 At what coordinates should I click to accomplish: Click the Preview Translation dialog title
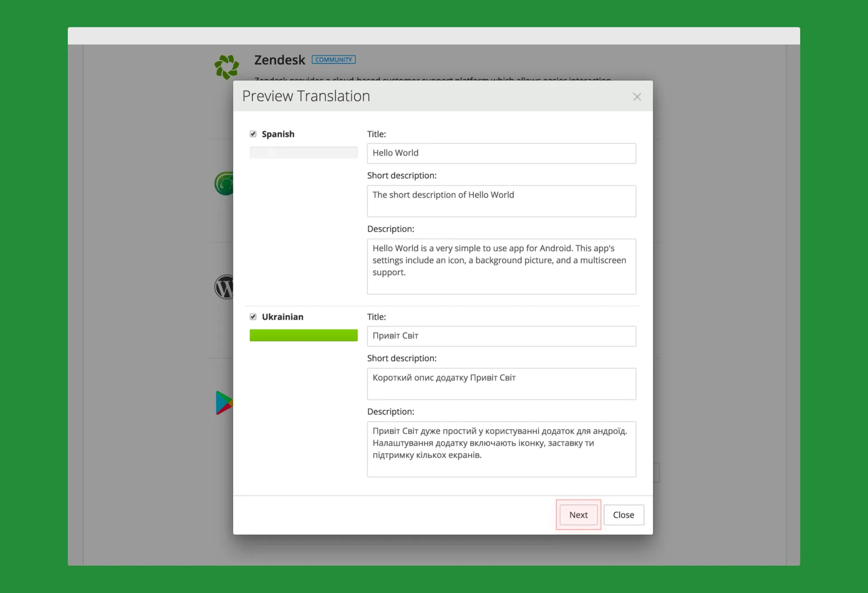[307, 95]
